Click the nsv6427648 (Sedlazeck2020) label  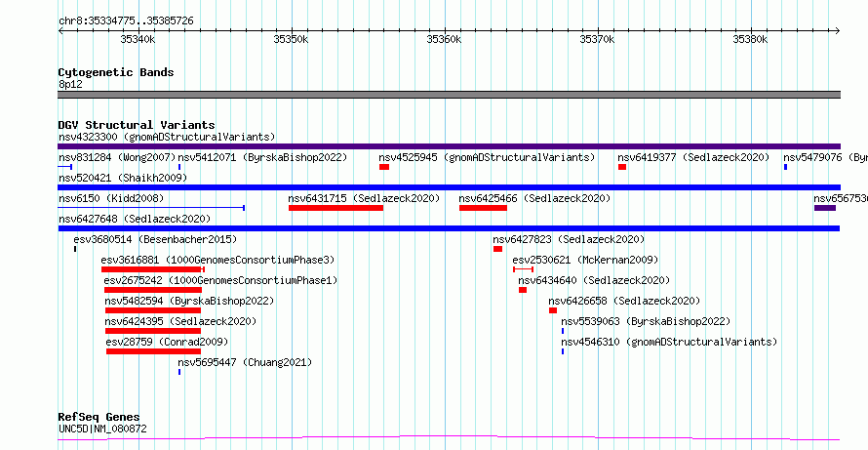[135, 219]
